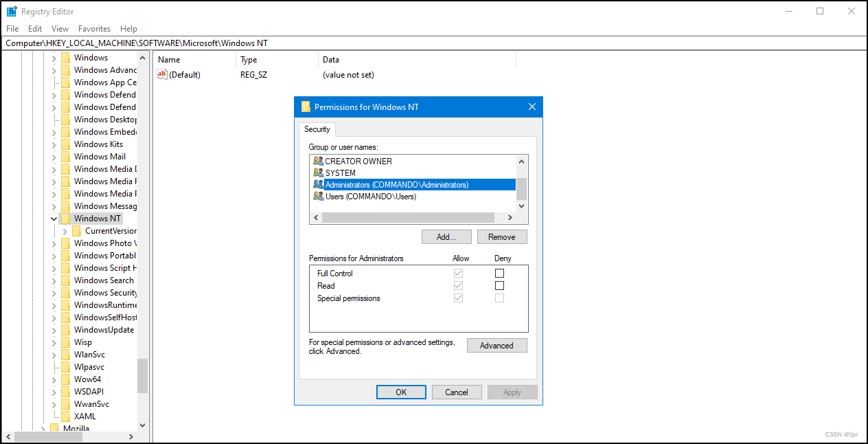The width and height of the screenshot is (868, 444).
Task: Click the Remove button
Action: [x=502, y=236]
